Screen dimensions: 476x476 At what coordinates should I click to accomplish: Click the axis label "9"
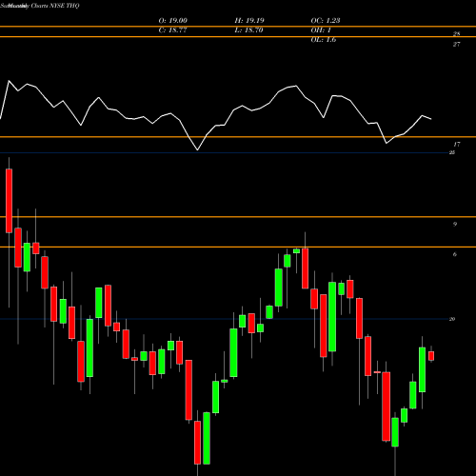click(455, 224)
